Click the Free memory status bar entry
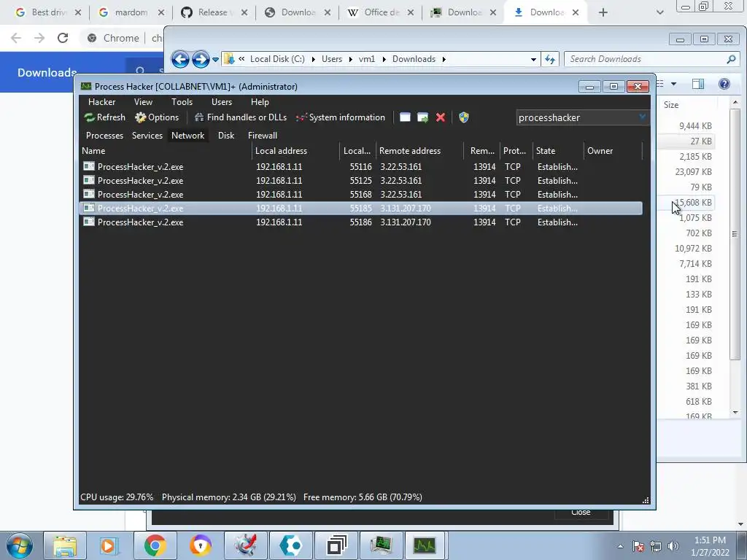This screenshot has height=560, width=747. pyautogui.click(x=363, y=497)
